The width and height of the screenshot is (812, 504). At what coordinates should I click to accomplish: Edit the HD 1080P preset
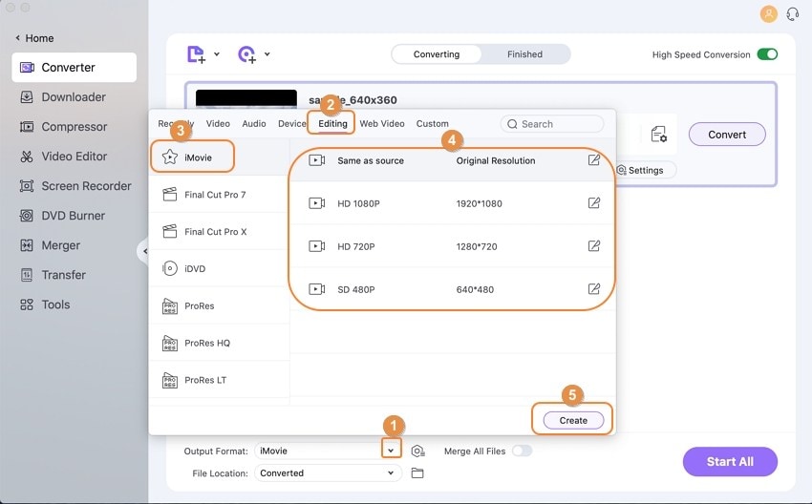594,203
